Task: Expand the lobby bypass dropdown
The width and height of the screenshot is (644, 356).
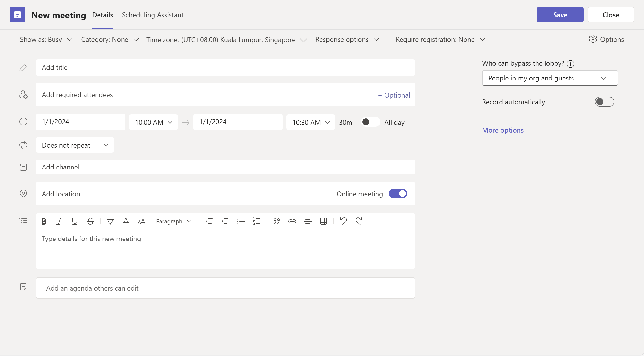Action: tap(550, 78)
